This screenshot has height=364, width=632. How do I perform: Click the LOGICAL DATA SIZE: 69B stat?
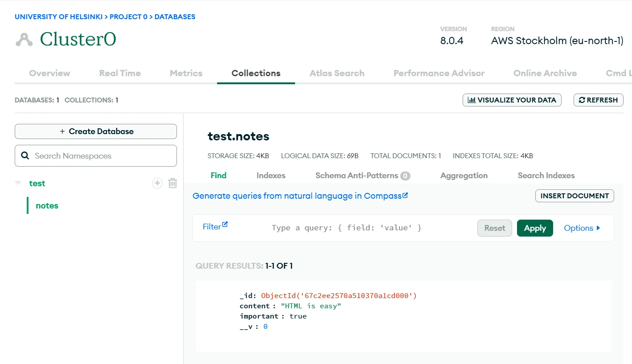[x=320, y=156]
